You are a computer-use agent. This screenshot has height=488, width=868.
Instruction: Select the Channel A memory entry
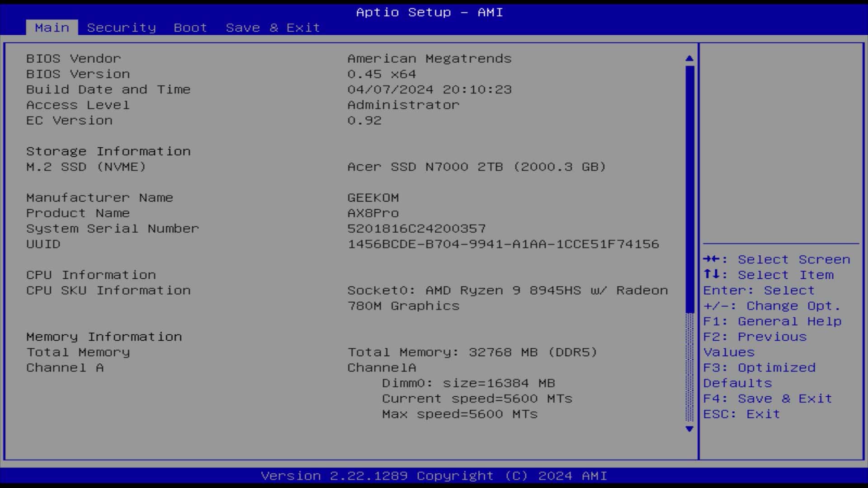click(65, 368)
